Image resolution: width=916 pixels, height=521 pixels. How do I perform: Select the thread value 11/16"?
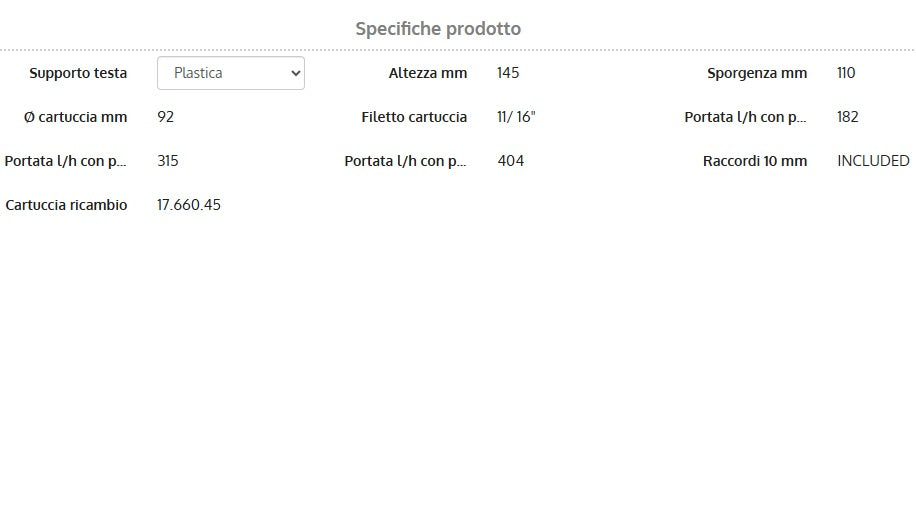[516, 117]
